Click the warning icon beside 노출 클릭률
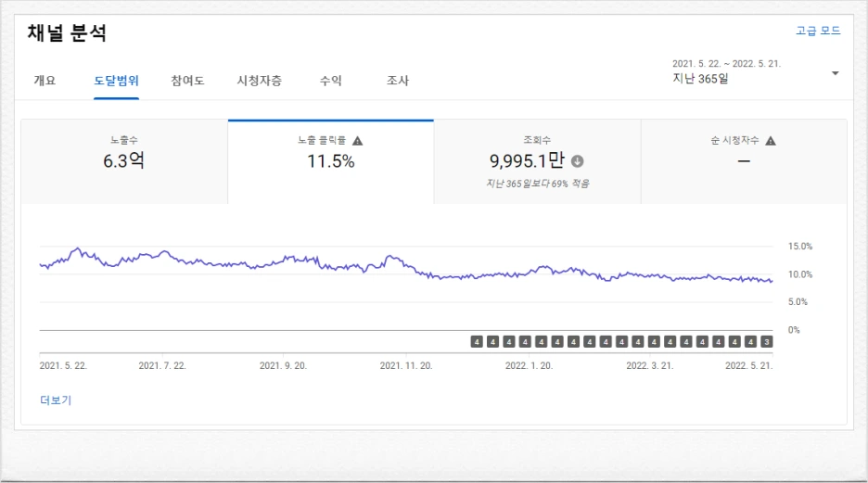The image size is (868, 483). point(358,141)
